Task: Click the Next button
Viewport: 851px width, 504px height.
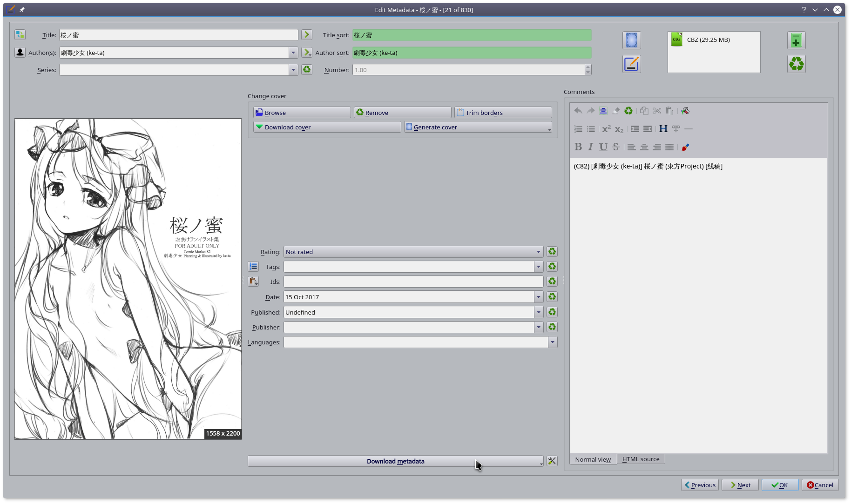Action: click(x=740, y=485)
